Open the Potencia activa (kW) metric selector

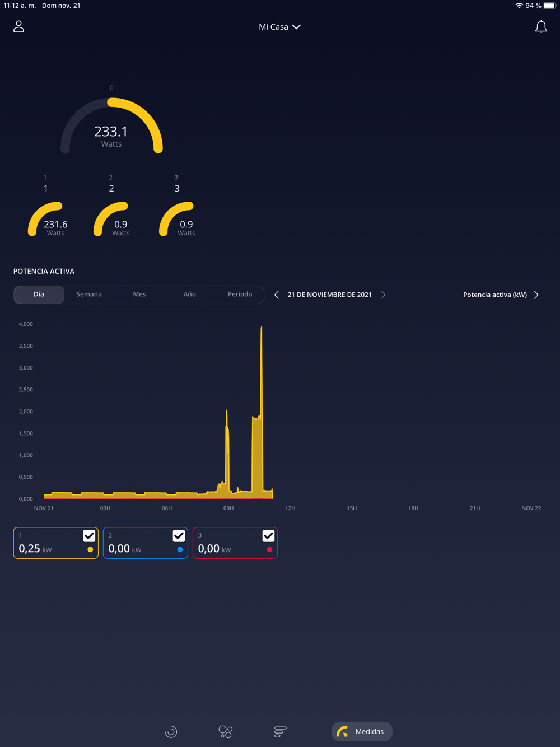coord(501,295)
